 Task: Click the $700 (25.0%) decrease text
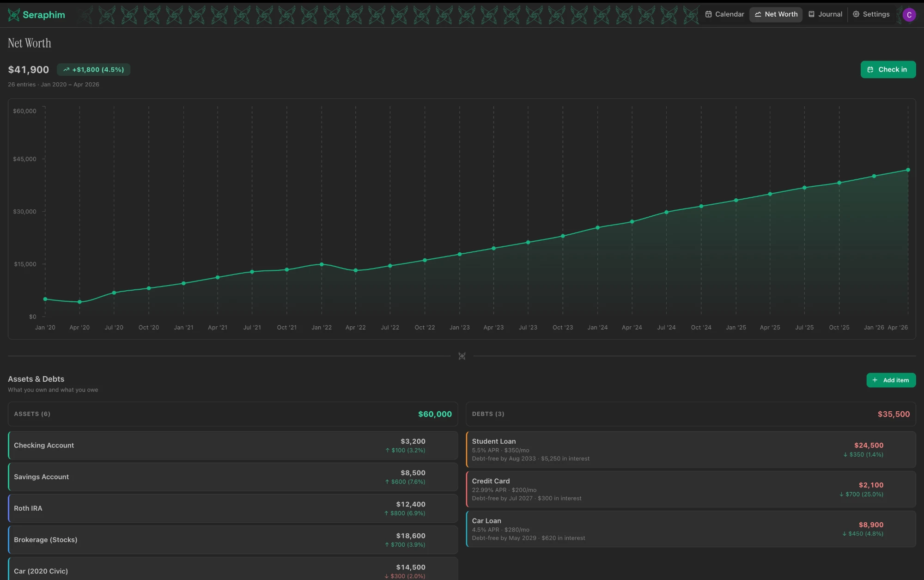point(861,495)
